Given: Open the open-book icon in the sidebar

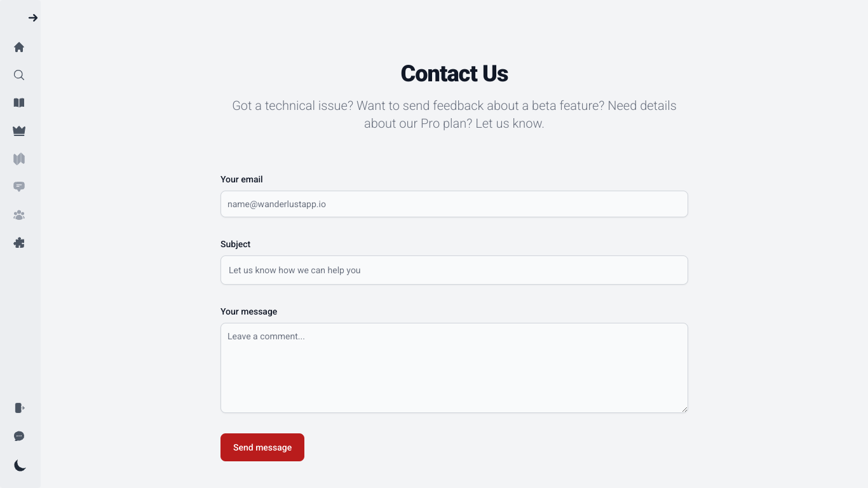Looking at the screenshot, I should coord(19,103).
